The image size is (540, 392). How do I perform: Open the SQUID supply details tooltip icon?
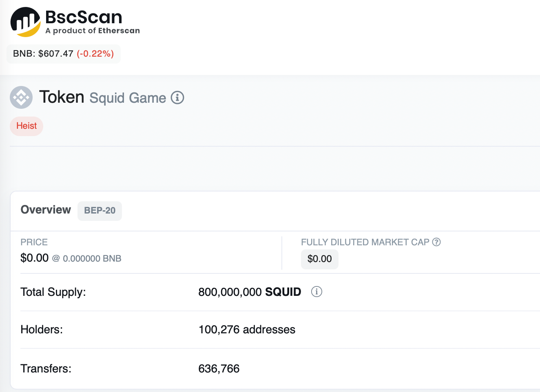pyautogui.click(x=316, y=292)
